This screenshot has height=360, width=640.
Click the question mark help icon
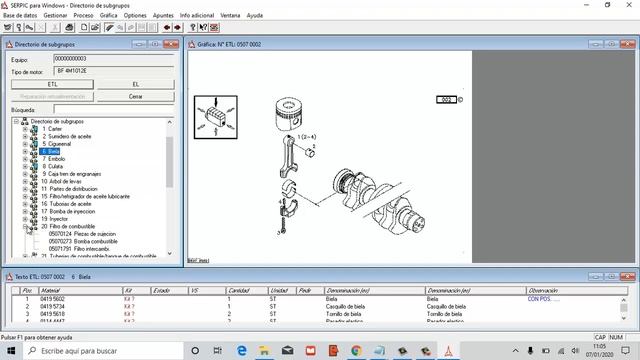pyautogui.click(x=193, y=27)
